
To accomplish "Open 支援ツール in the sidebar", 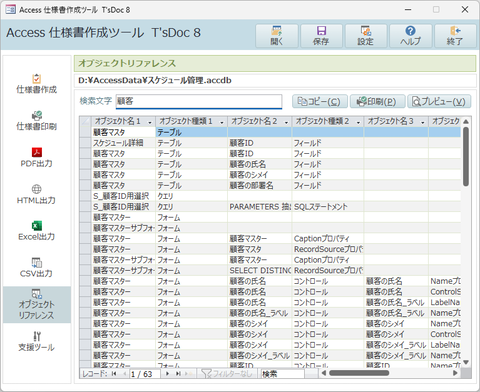I will tap(37, 341).
